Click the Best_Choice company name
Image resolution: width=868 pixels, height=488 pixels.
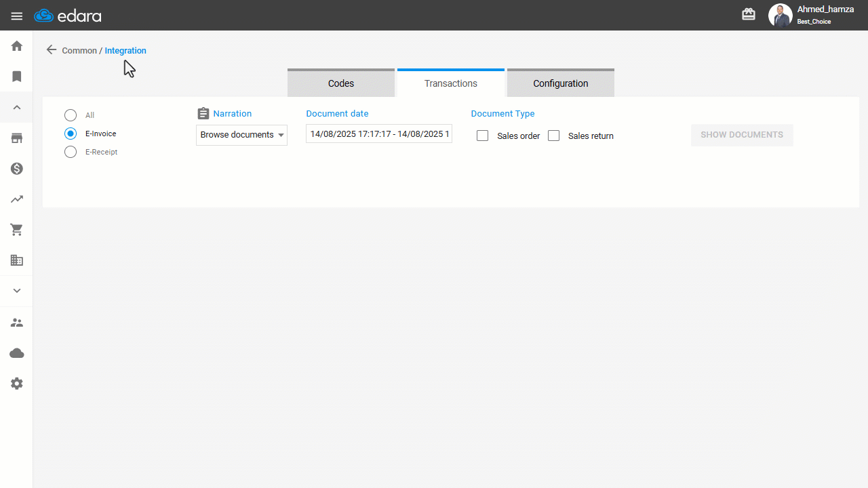[x=814, y=22]
